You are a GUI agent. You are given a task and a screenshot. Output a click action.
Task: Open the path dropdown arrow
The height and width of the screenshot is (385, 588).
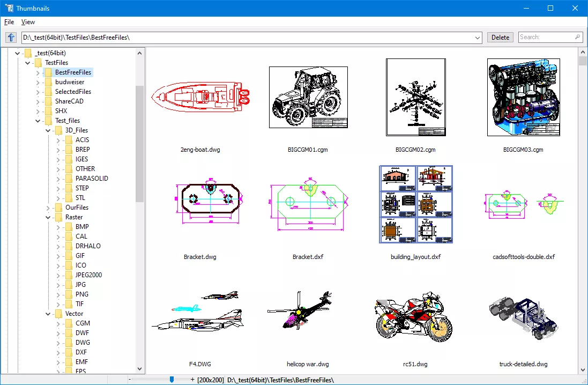[478, 38]
